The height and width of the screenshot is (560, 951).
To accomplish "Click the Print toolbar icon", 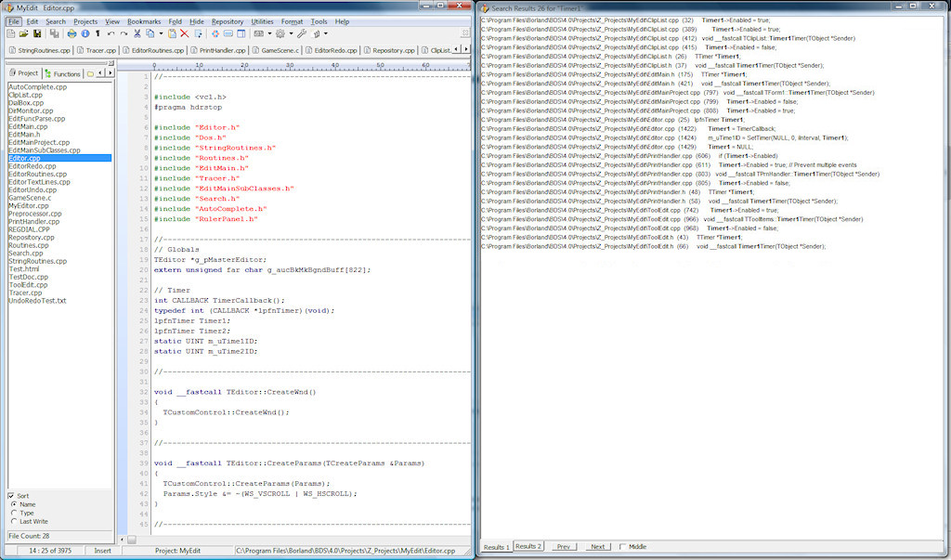I will [x=72, y=34].
